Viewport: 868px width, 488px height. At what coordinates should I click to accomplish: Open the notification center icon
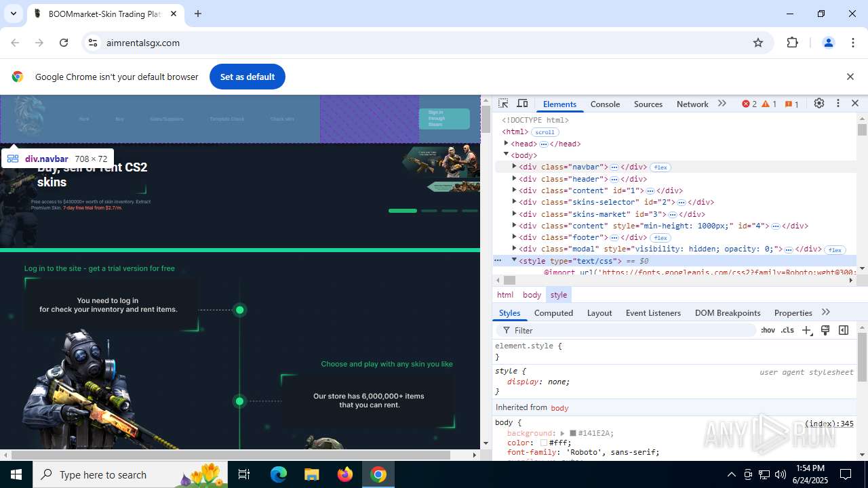(846, 474)
